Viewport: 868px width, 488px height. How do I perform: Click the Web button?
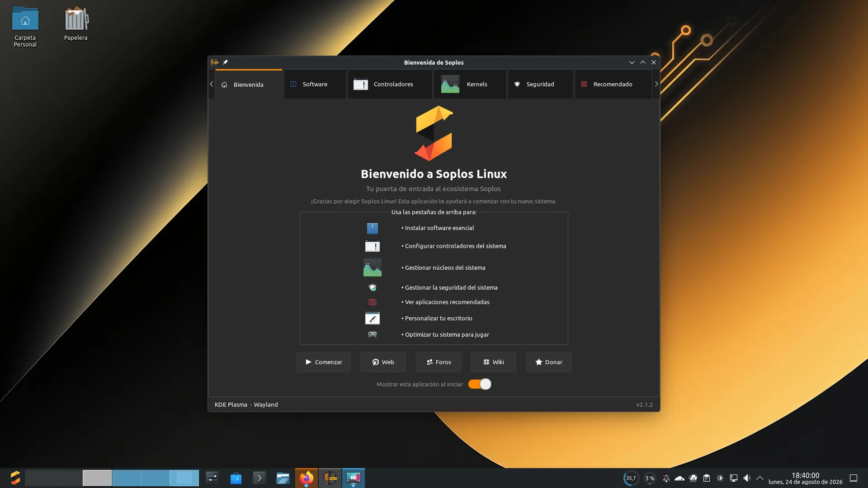383,362
